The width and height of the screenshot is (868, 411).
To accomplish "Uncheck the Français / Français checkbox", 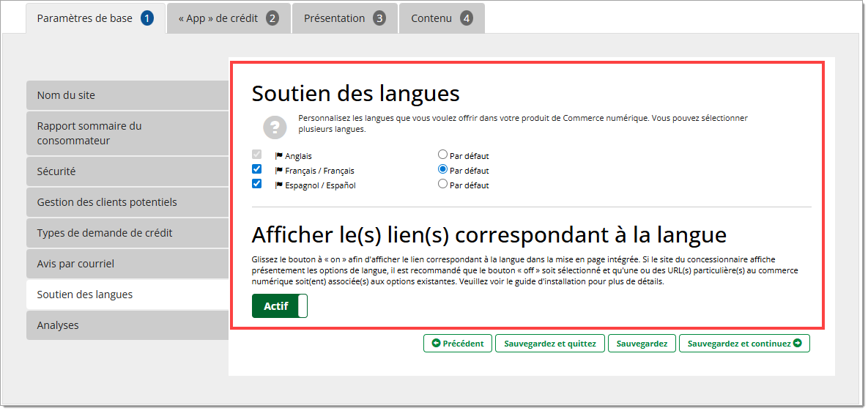I will [x=256, y=169].
